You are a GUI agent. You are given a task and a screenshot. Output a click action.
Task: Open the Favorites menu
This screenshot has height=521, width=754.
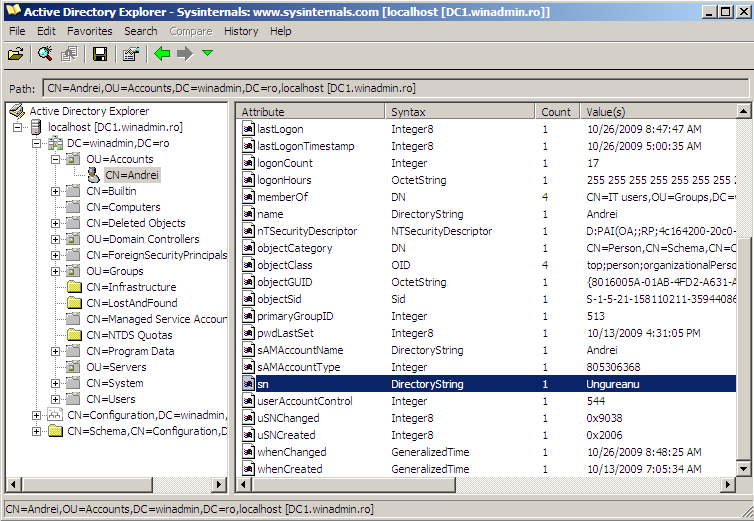pos(89,31)
